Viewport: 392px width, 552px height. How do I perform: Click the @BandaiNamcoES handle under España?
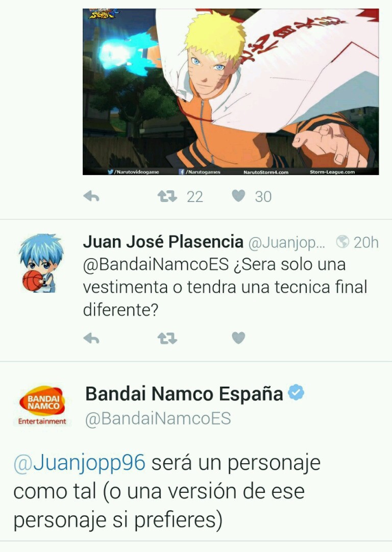click(158, 418)
